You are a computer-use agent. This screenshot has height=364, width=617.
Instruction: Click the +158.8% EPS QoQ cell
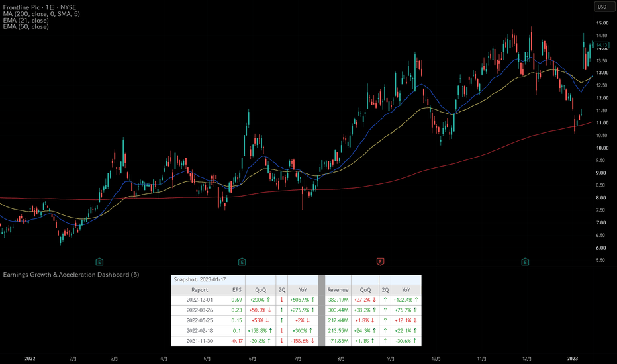click(x=260, y=330)
